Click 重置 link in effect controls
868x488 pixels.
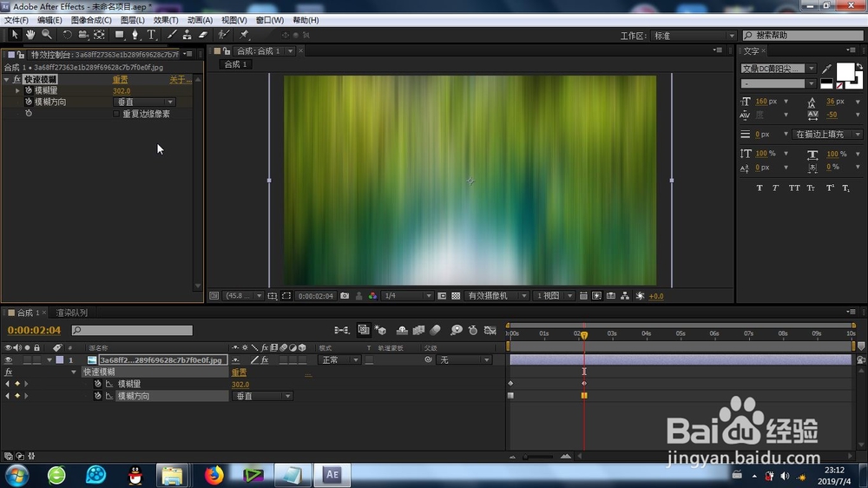[120, 80]
